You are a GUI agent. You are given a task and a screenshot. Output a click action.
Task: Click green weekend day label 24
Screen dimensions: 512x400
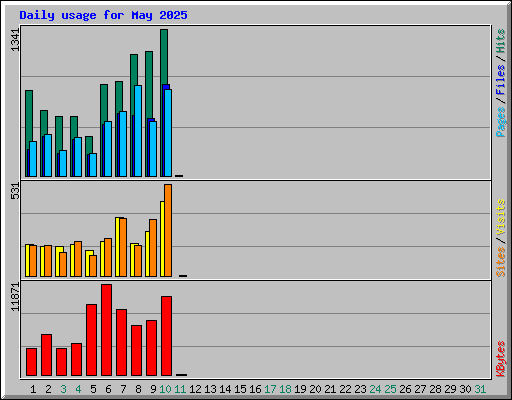pyautogui.click(x=375, y=389)
